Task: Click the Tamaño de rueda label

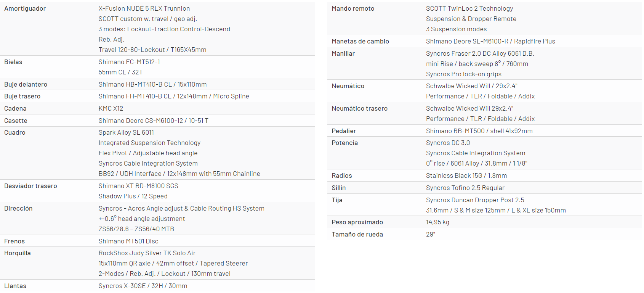Action: tap(357, 234)
